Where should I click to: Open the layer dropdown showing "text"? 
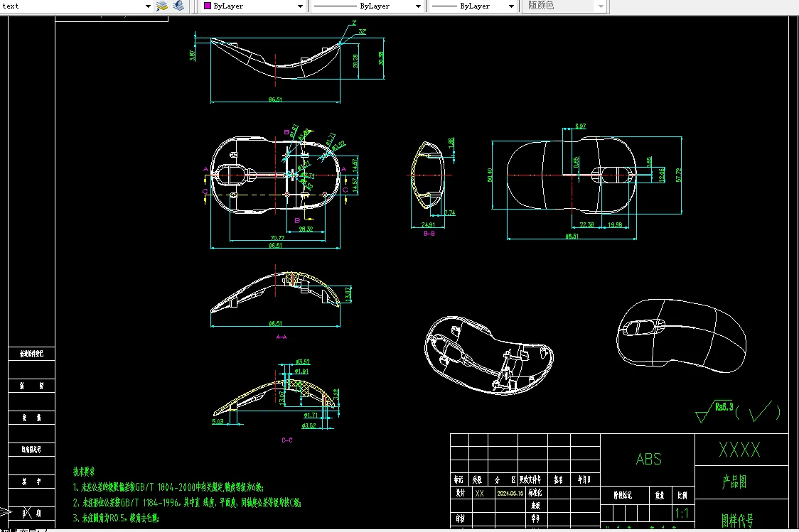[77, 6]
